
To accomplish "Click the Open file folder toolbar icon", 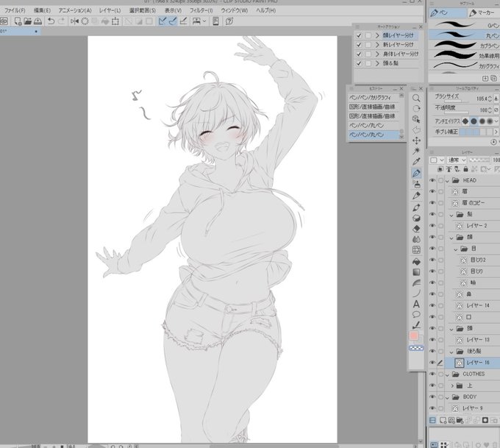I will [x=28, y=21].
